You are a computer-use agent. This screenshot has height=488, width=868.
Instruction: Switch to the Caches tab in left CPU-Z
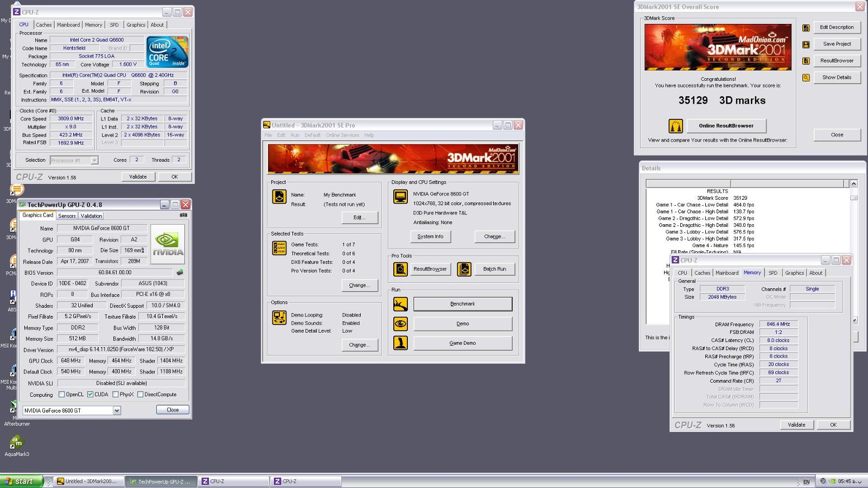43,25
